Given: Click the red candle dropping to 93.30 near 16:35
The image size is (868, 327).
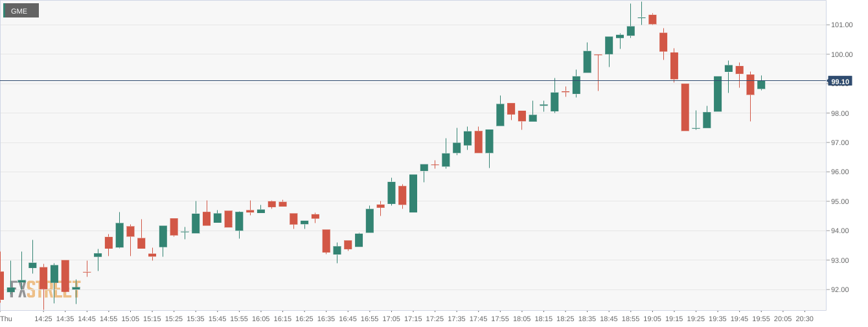Looking at the screenshot, I should click(326, 241).
